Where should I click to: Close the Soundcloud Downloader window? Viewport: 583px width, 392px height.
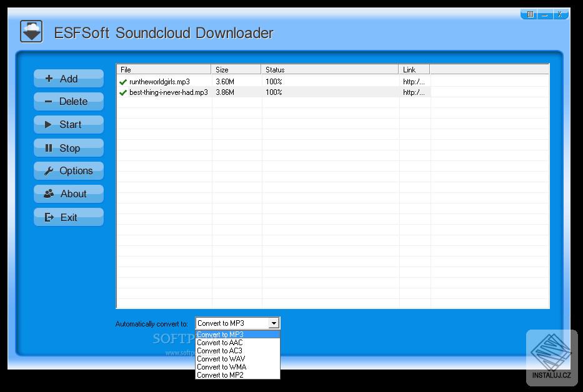[x=560, y=14]
